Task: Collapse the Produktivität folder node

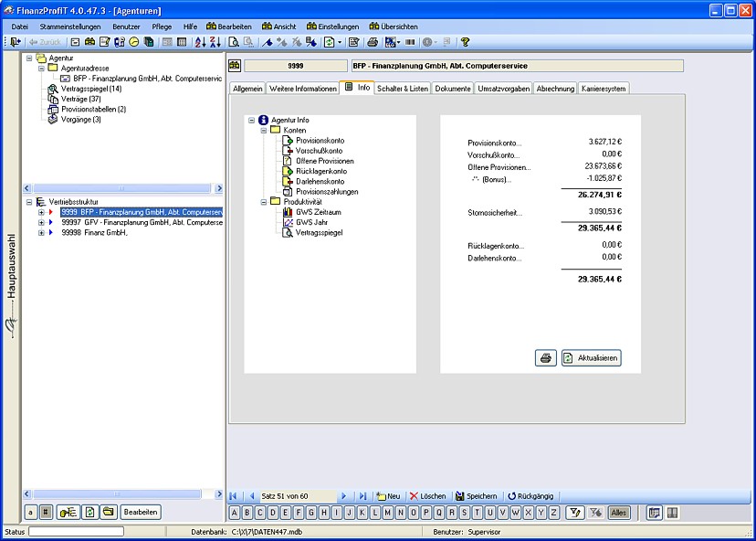Action: [263, 201]
